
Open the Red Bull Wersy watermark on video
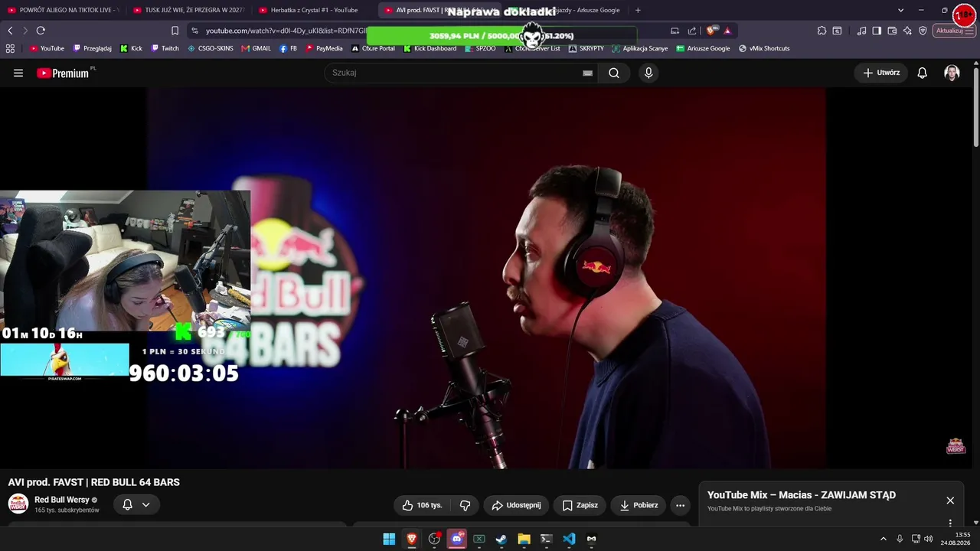(x=955, y=446)
